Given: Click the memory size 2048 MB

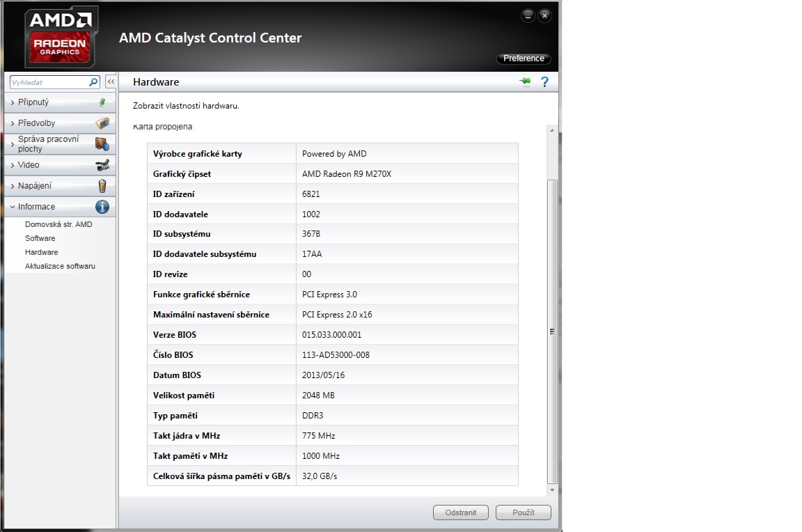Looking at the screenshot, I should (318, 396).
